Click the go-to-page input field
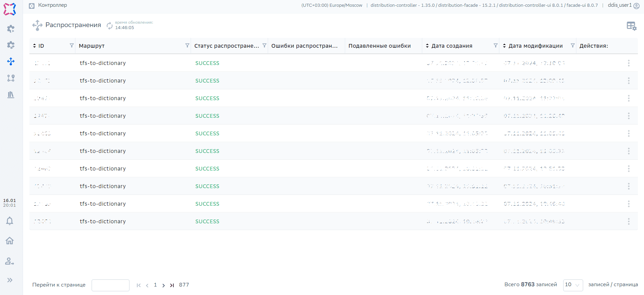The image size is (644, 295). (x=111, y=285)
